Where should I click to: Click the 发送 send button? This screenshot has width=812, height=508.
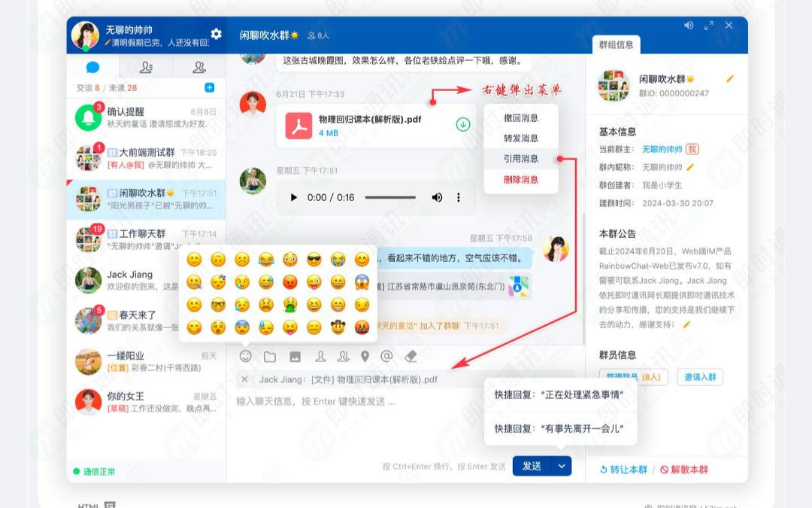(x=532, y=466)
